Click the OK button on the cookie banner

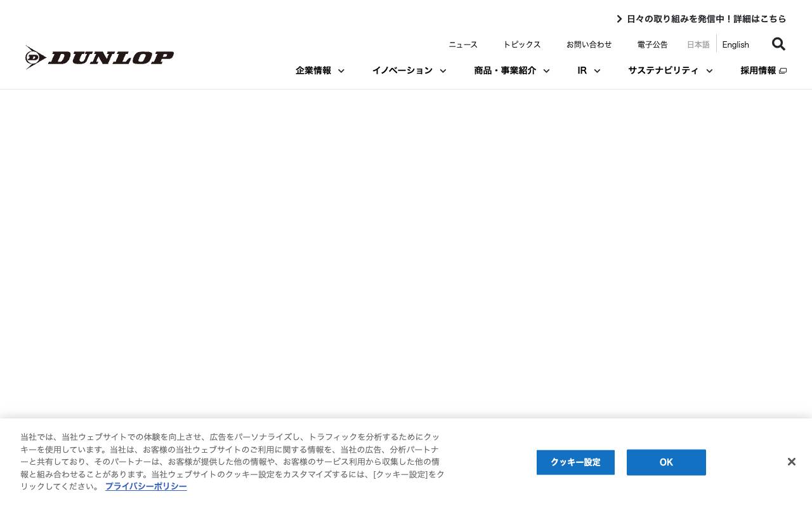(x=666, y=462)
